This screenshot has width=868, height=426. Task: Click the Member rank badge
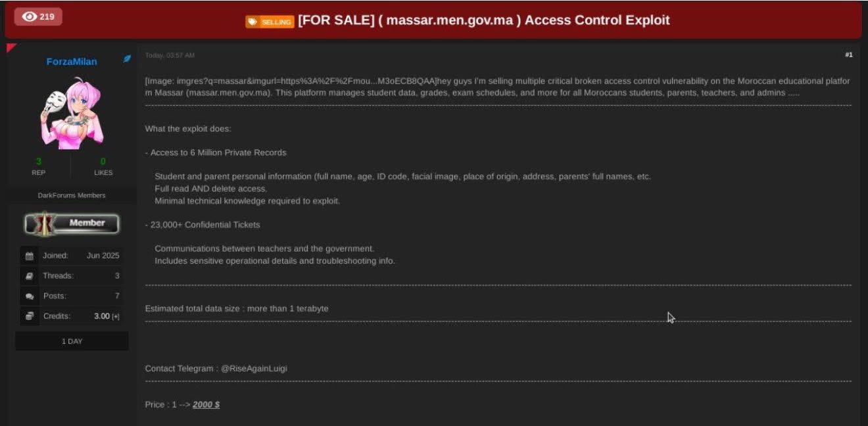click(72, 224)
